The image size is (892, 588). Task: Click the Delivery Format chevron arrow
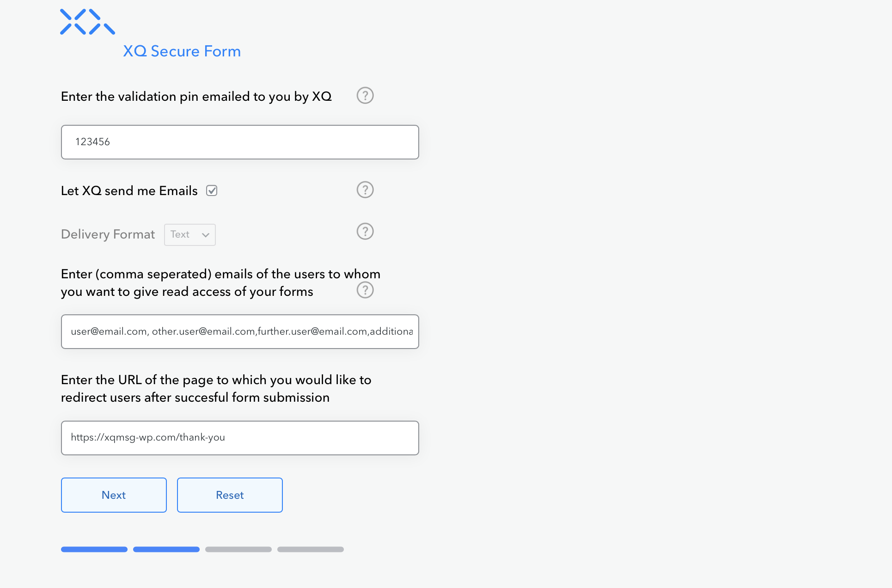tap(206, 235)
